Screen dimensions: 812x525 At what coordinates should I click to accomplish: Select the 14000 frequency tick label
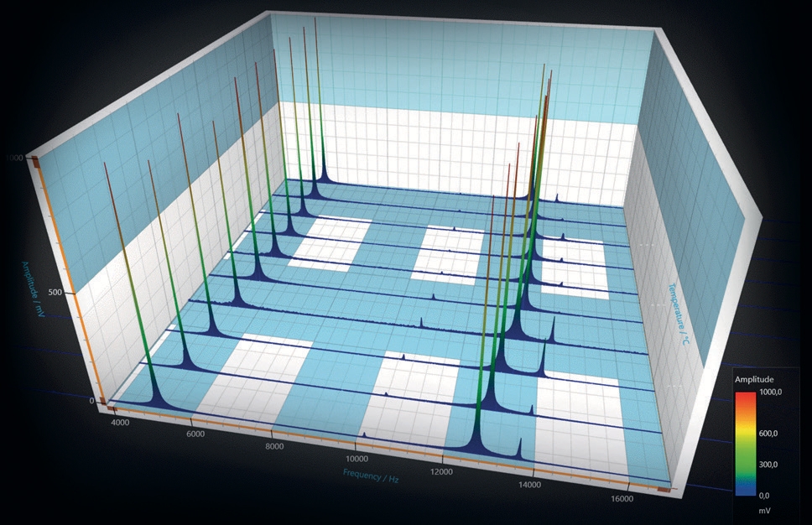[x=529, y=485]
